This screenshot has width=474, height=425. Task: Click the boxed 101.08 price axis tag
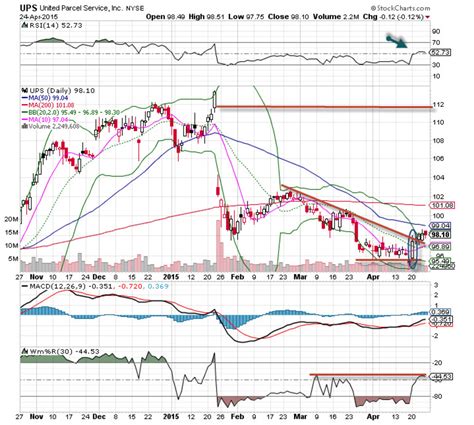pos(443,205)
